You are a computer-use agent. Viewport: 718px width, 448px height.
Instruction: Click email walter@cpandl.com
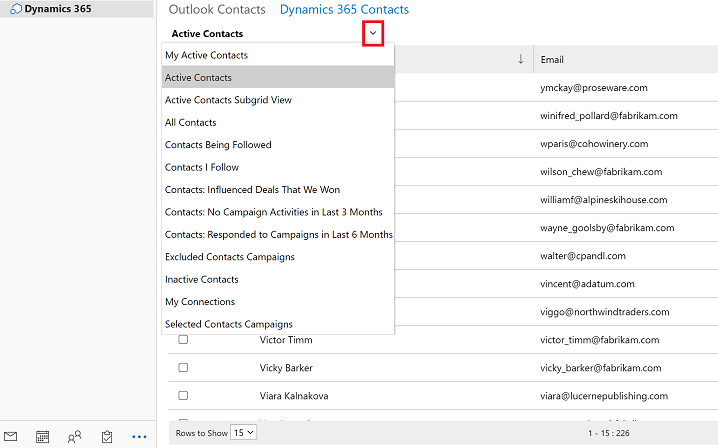582,256
